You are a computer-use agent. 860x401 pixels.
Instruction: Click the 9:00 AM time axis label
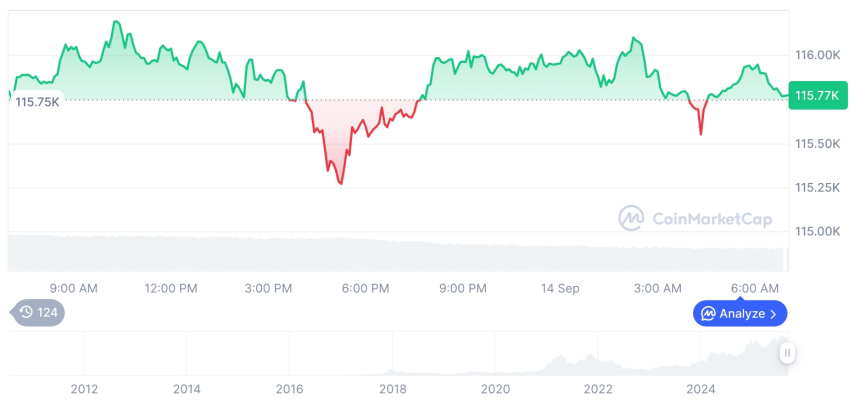pyautogui.click(x=73, y=288)
